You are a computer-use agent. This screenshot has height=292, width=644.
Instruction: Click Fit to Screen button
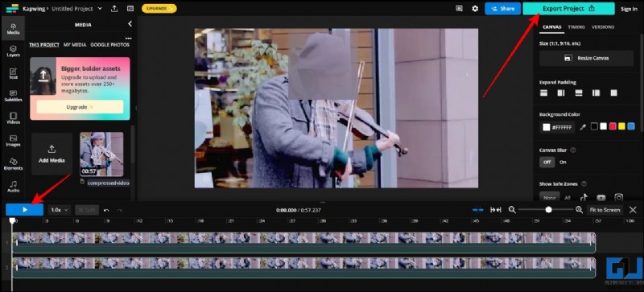point(605,210)
